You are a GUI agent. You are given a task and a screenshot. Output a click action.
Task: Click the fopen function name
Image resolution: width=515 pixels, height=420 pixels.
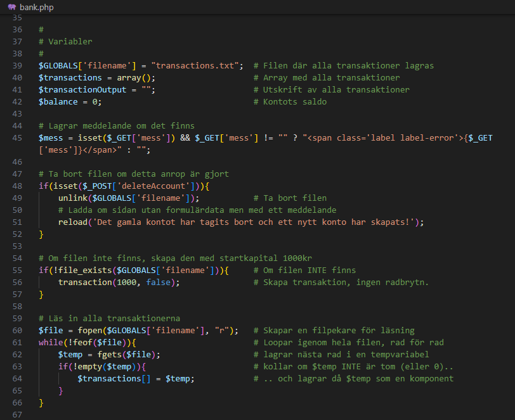click(90, 331)
